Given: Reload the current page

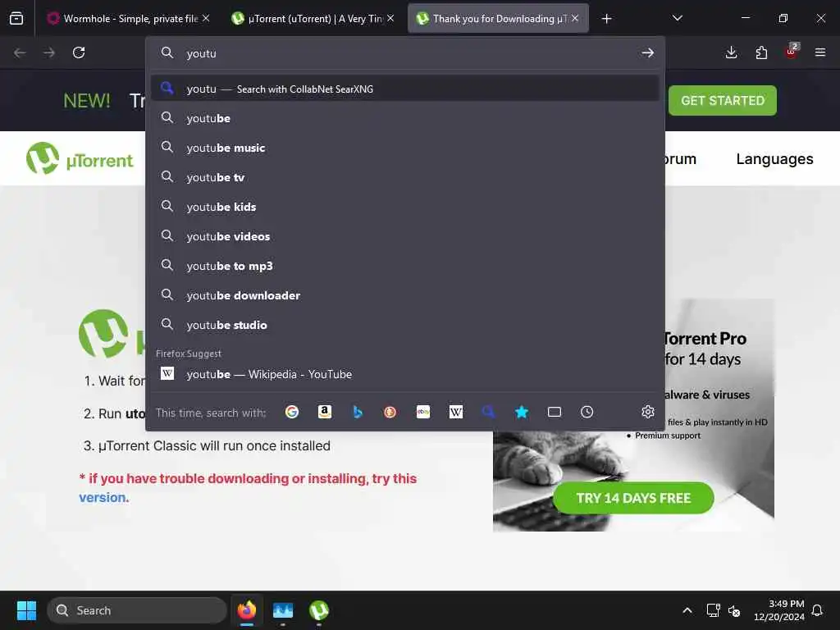Looking at the screenshot, I should tap(79, 52).
